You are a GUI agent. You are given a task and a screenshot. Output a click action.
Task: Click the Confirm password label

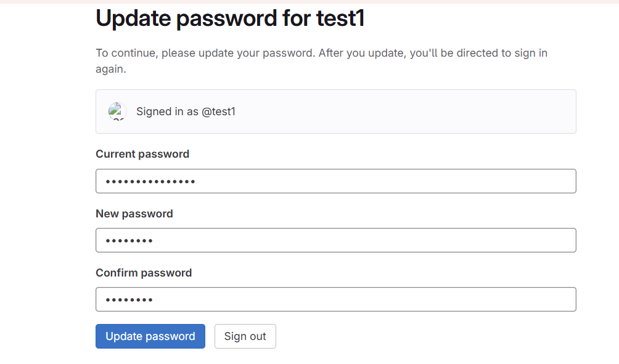click(x=144, y=272)
